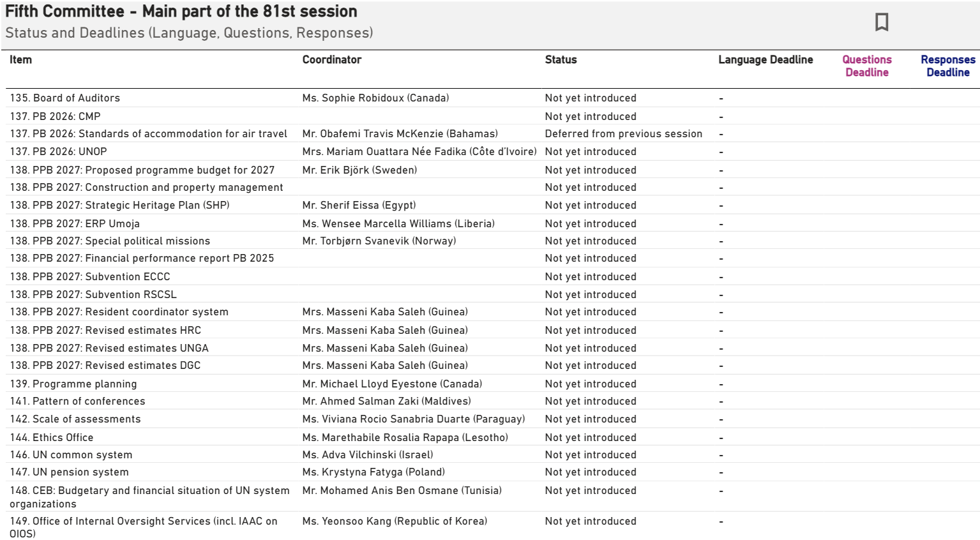The image size is (980, 540).
Task: Click the Language Deadline column header
Action: (x=765, y=59)
